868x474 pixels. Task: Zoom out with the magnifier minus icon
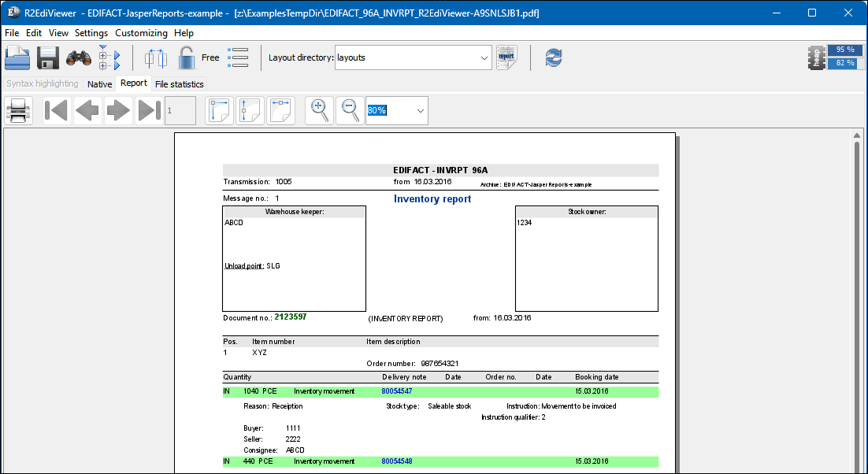[x=349, y=110]
